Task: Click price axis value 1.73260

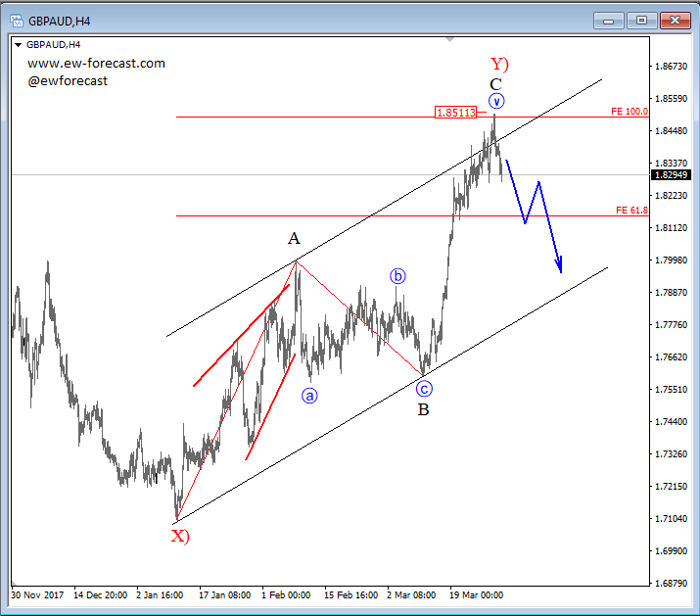Action: [671, 453]
